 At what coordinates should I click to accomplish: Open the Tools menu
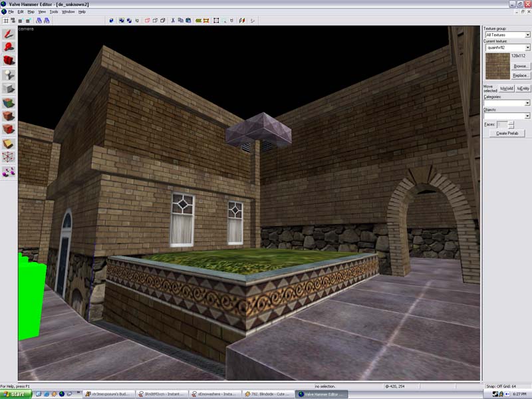click(x=54, y=12)
